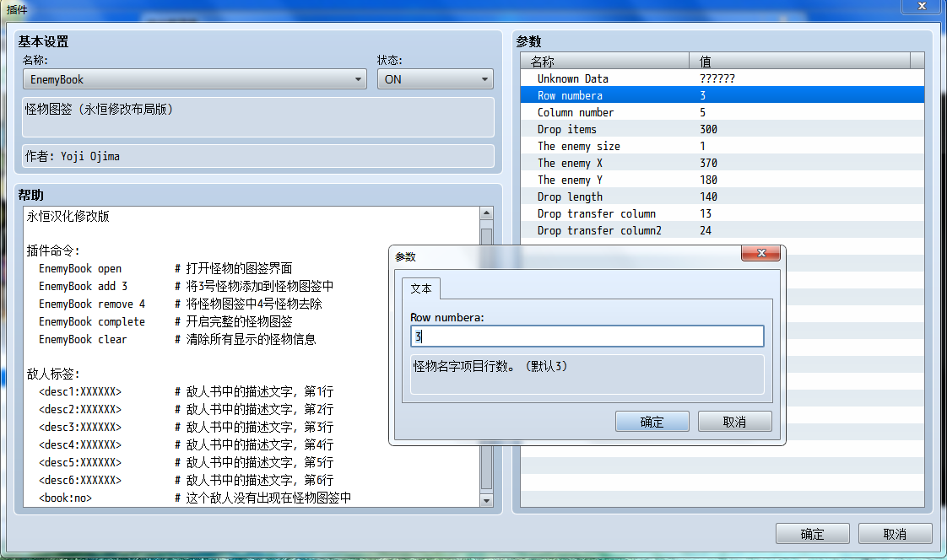Click the value 180 for The enemy Y
The height and width of the screenshot is (560, 947).
pyautogui.click(x=708, y=180)
